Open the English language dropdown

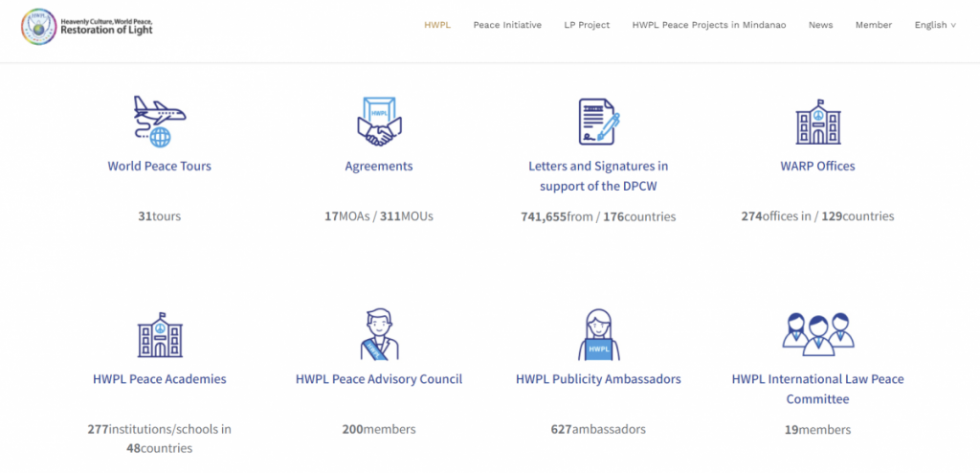click(x=934, y=25)
